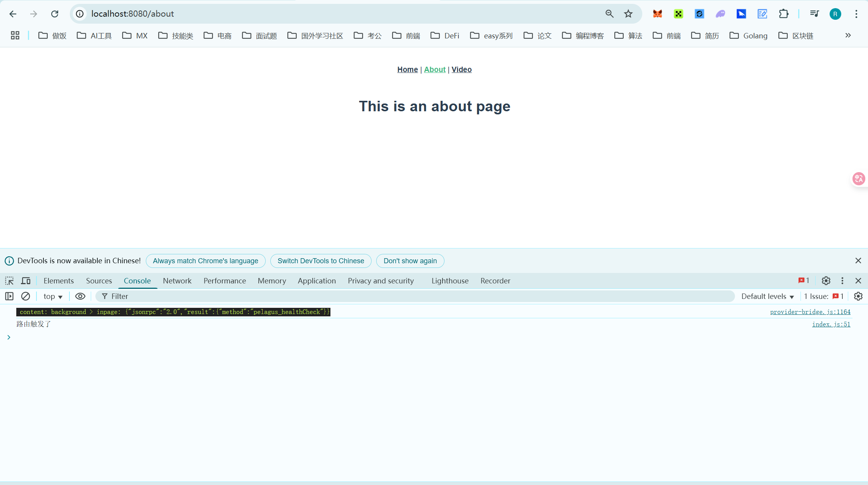
Task: Create a live expression with the eye icon
Action: click(80, 296)
